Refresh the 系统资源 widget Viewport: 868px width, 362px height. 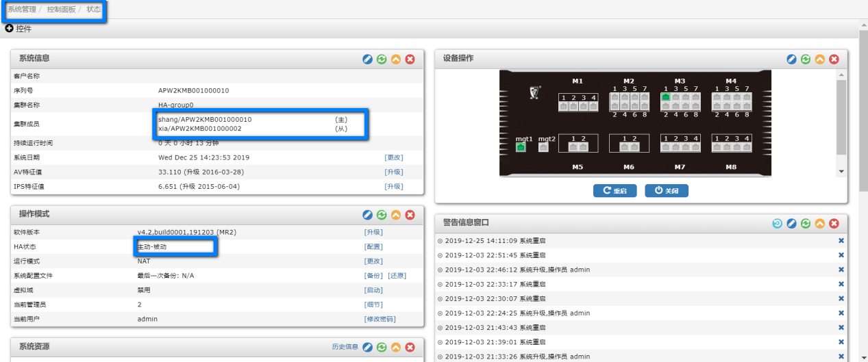(x=382, y=348)
